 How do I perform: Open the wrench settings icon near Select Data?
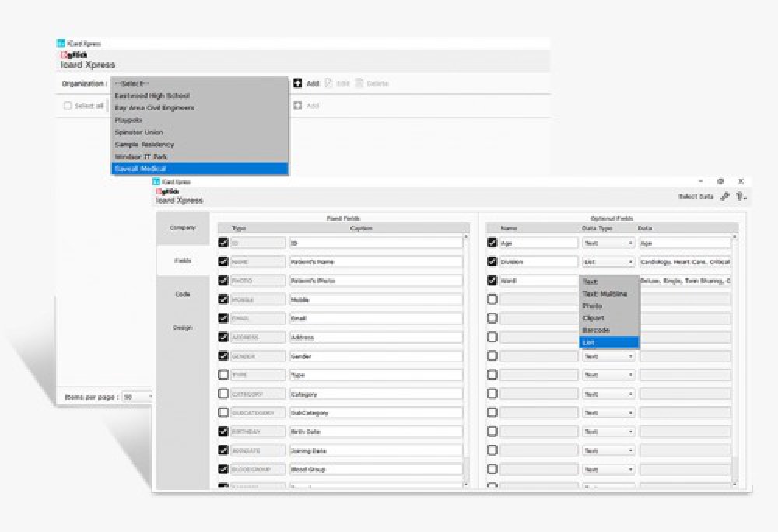pos(724,196)
